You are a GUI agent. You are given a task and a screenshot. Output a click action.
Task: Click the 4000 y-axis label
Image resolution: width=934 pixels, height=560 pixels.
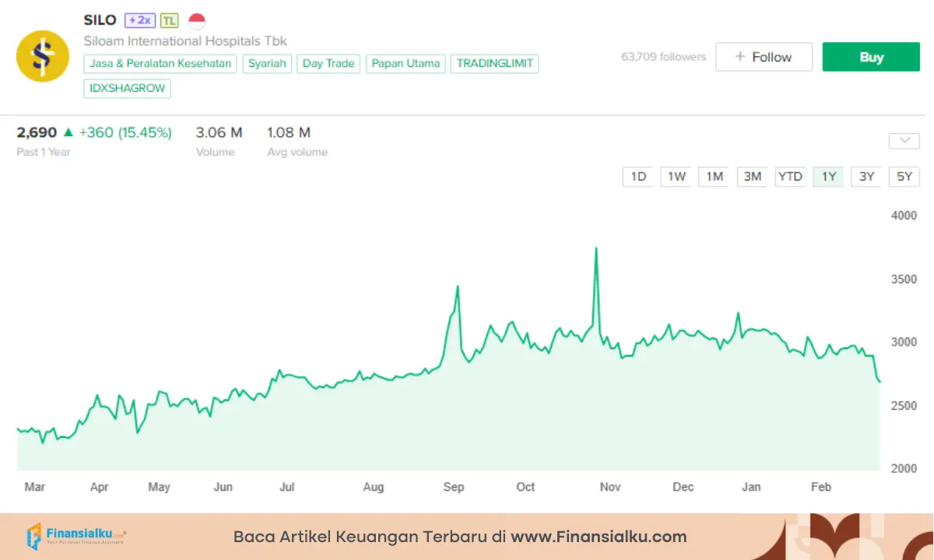tap(904, 215)
